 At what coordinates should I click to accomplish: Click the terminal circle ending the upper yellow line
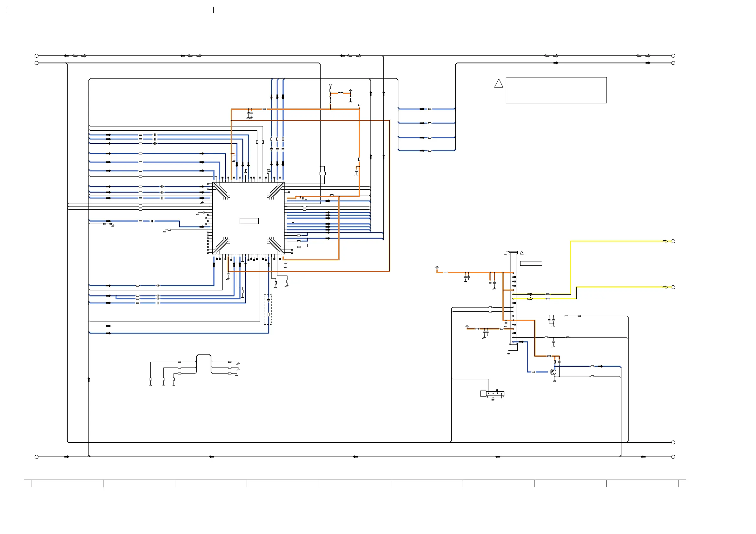coord(673,241)
